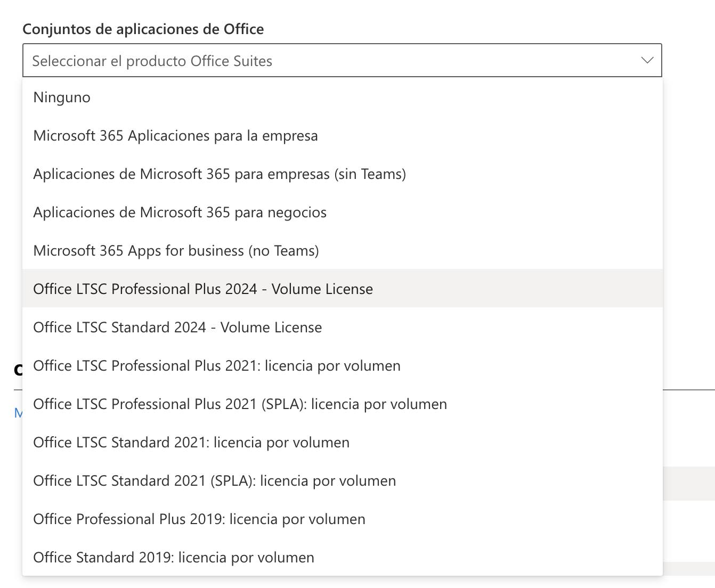Viewport: 715px width, 588px height.
Task: Select "Office Professional Plus 2019: licencia por volumen"
Action: tap(199, 519)
